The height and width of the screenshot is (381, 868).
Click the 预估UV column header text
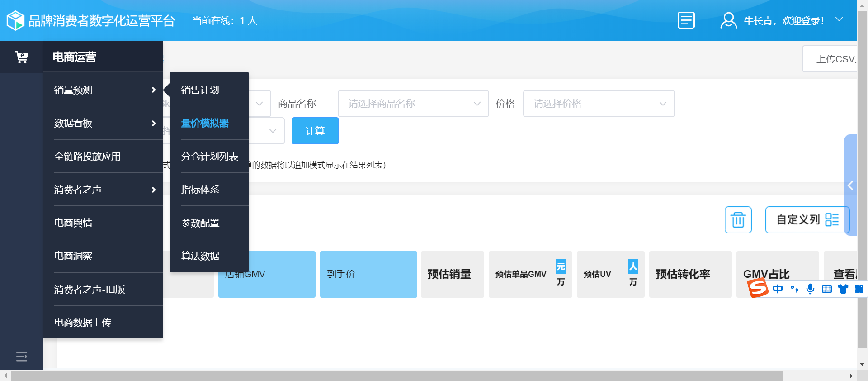597,274
